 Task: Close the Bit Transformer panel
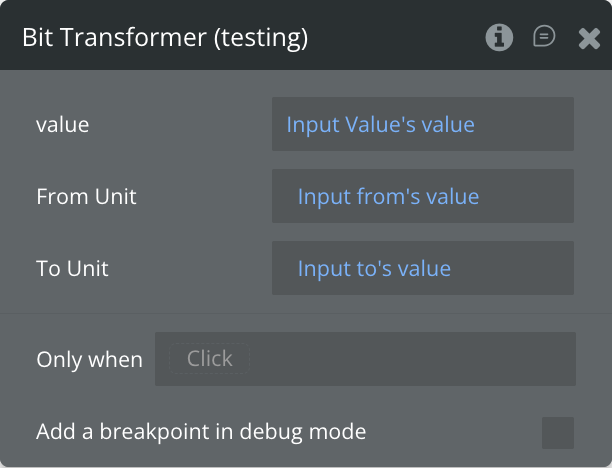(589, 38)
